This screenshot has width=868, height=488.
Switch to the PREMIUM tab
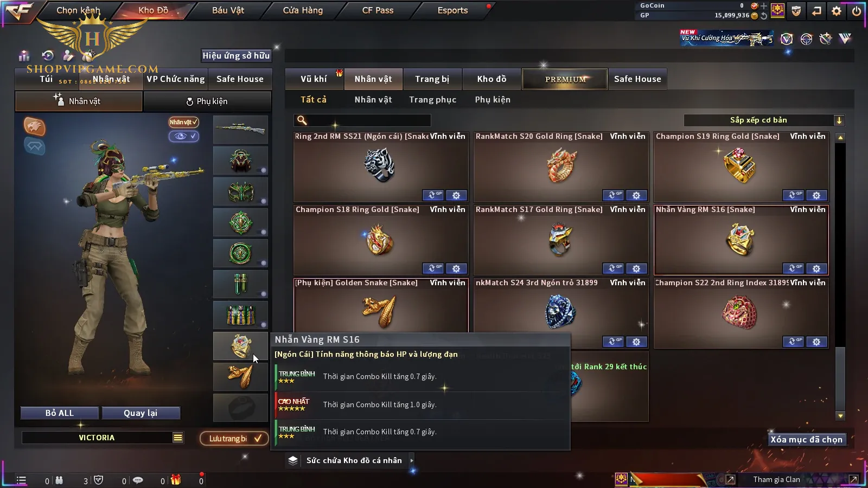tap(565, 79)
